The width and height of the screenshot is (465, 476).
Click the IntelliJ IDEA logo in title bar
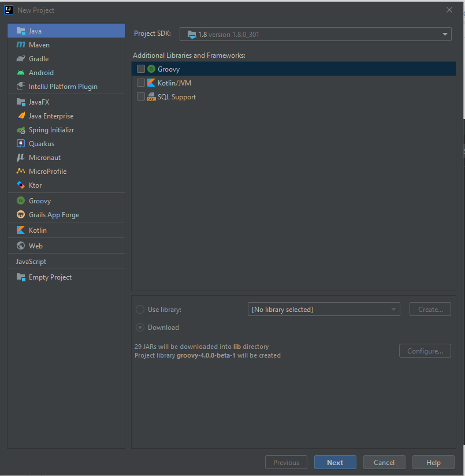point(9,10)
